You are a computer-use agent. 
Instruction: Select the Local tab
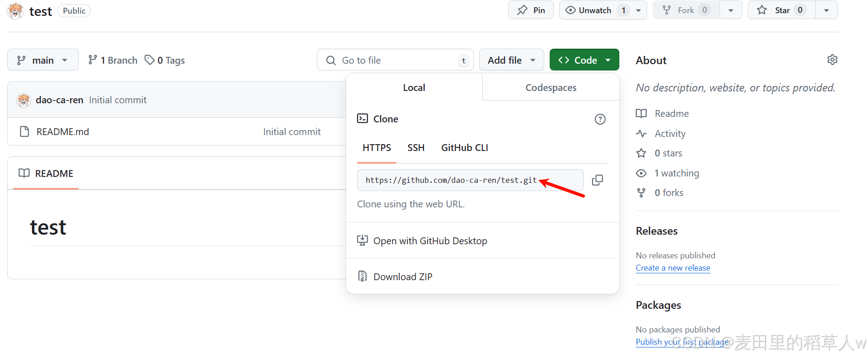tap(414, 87)
